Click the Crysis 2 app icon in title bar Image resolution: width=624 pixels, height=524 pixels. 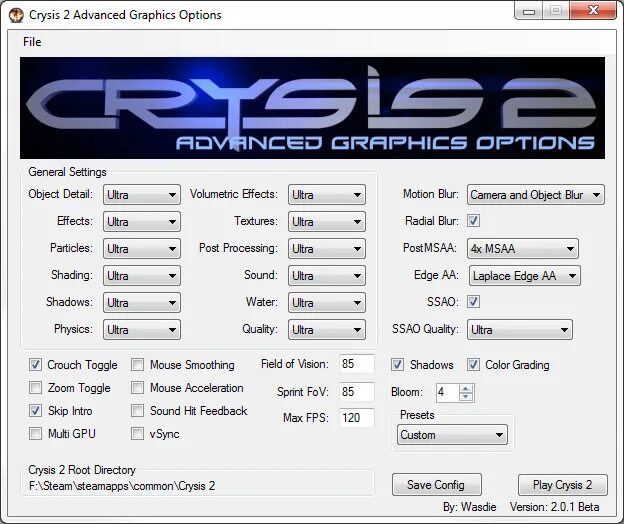[x=16, y=16]
